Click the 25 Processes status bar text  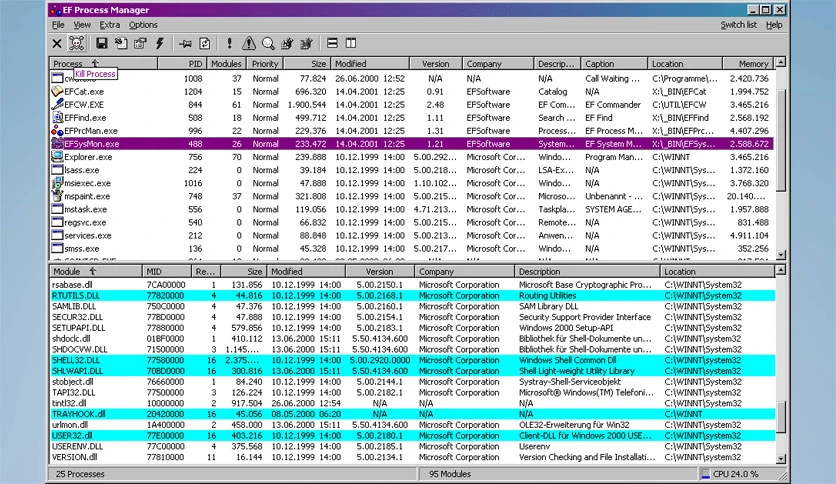(x=80, y=474)
